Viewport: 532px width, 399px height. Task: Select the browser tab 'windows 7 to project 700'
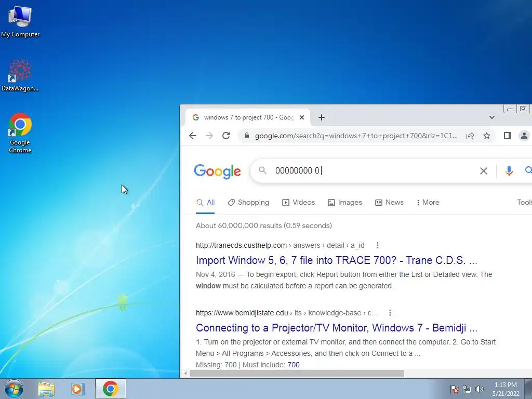248,117
